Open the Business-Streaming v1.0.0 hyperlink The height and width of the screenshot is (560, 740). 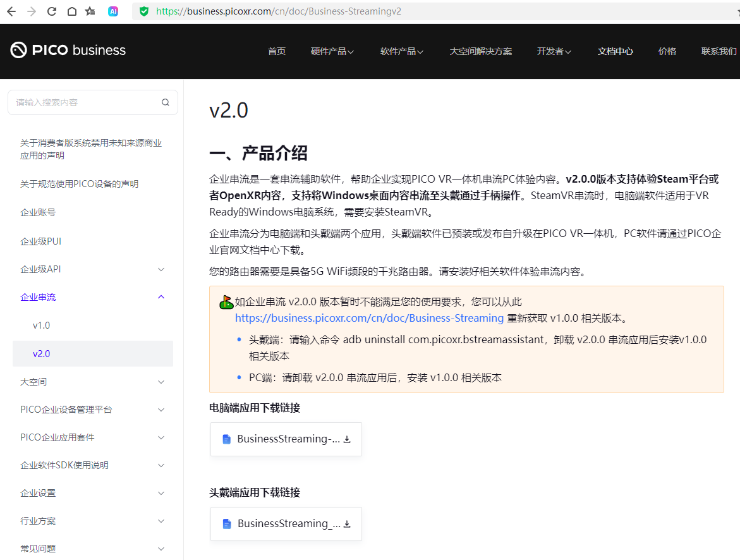(x=370, y=319)
